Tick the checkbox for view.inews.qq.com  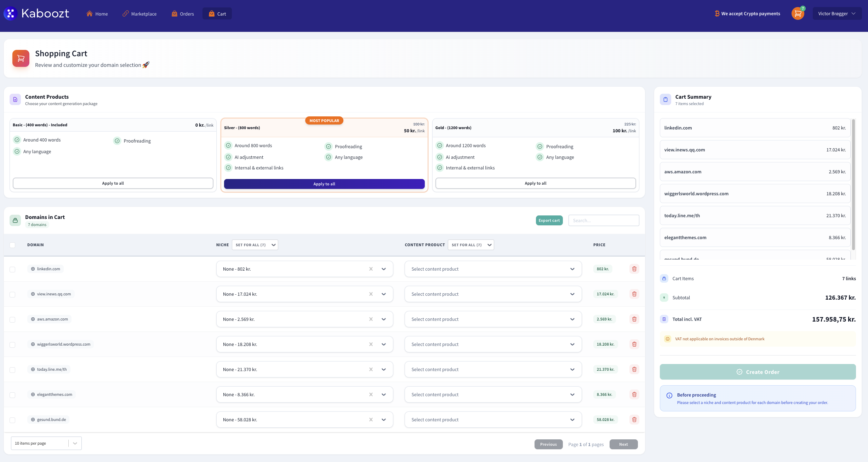[12, 294]
